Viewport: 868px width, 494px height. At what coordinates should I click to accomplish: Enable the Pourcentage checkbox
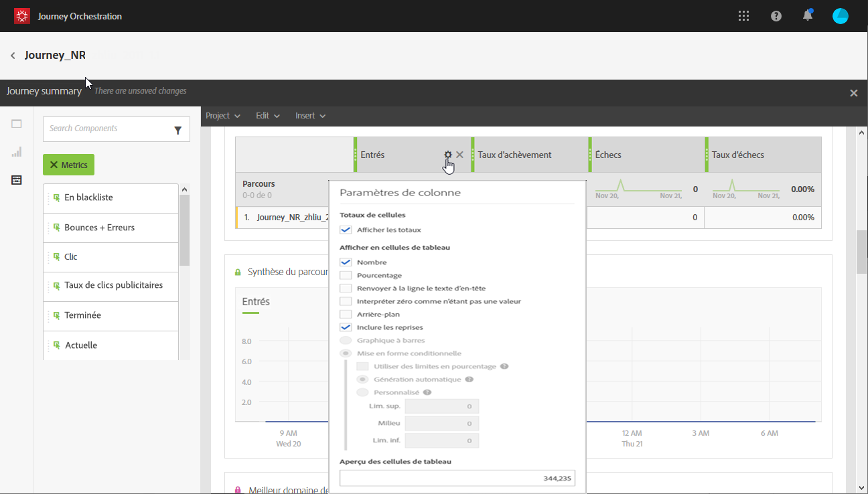(346, 275)
